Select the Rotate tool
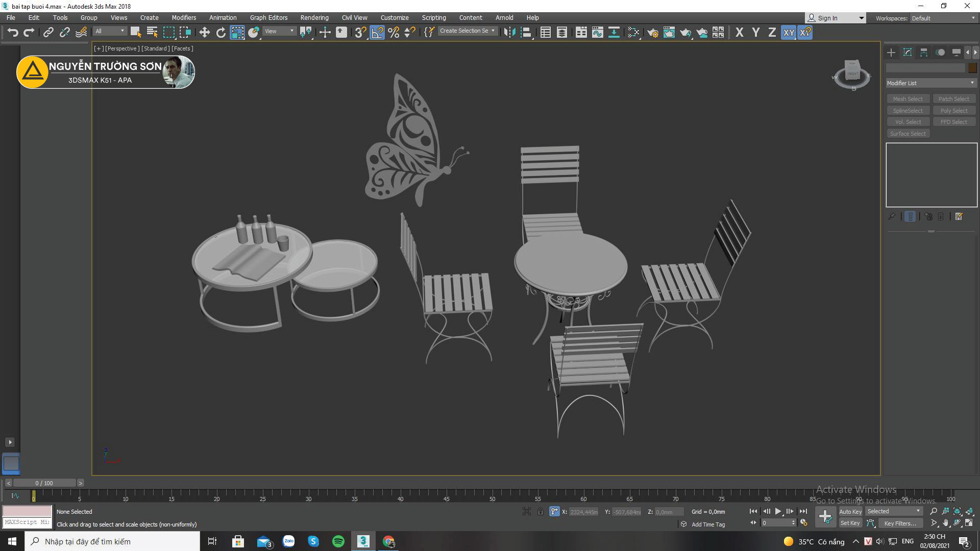The image size is (980, 551). point(220,33)
